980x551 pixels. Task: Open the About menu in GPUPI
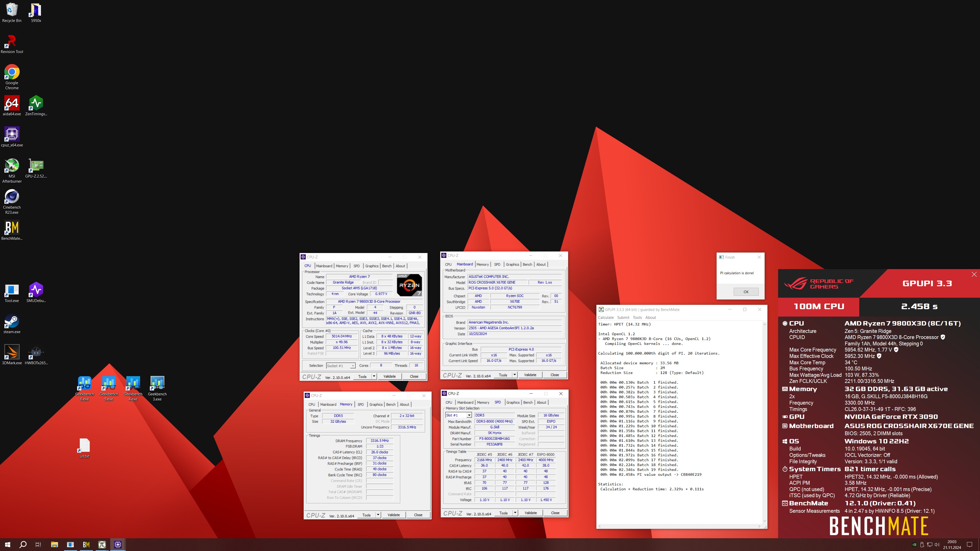click(x=651, y=318)
